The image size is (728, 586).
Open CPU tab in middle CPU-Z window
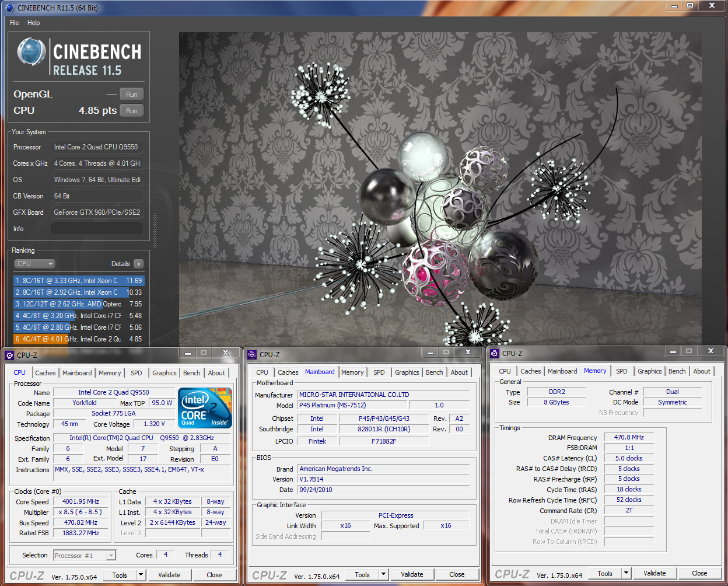(262, 372)
